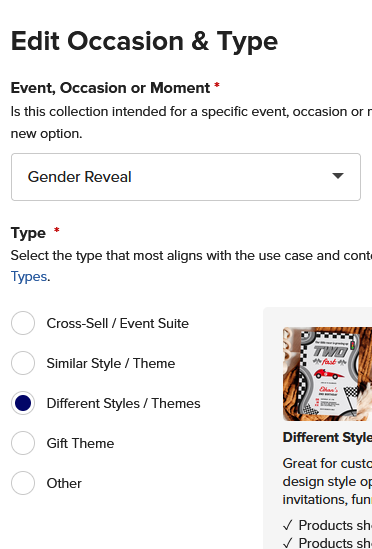372x549 pixels.
Task: Click the Great for custo... description paragraph
Action: [328, 481]
